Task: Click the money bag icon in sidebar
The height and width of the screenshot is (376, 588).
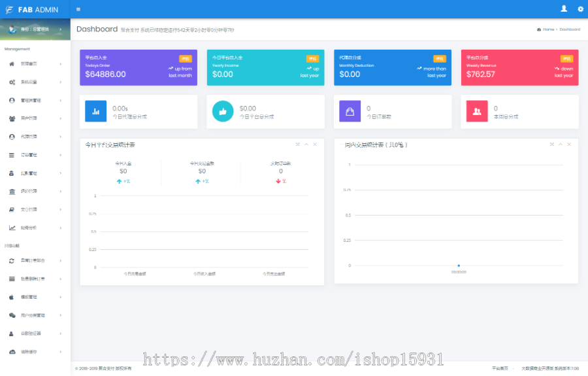Action: (12, 173)
